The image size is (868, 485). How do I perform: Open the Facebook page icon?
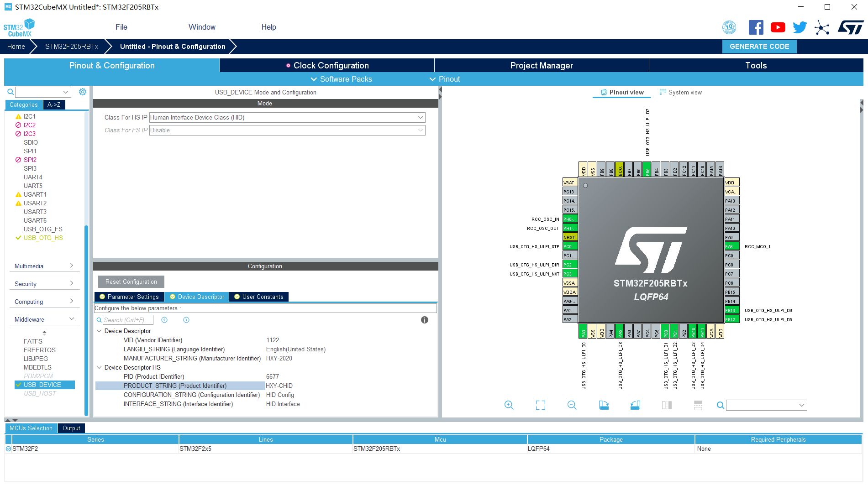click(x=756, y=27)
